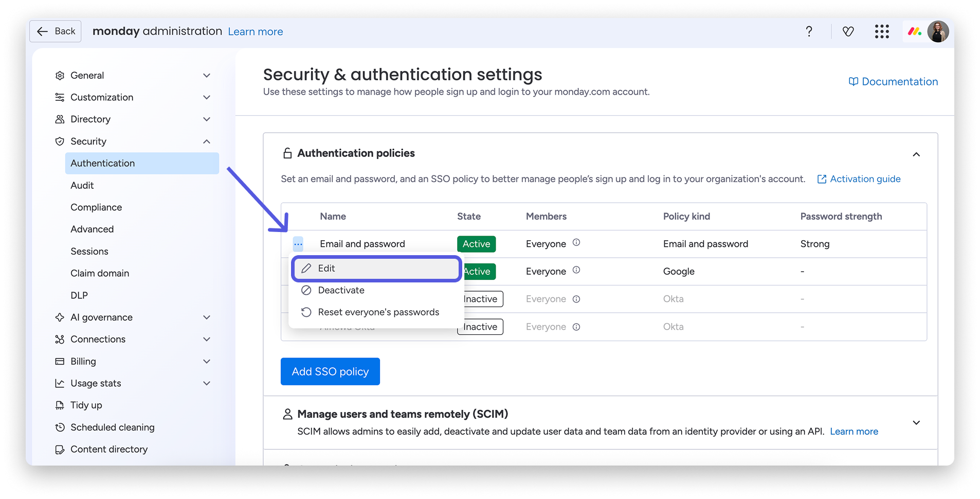Click the Strong password strength value

[x=815, y=244]
